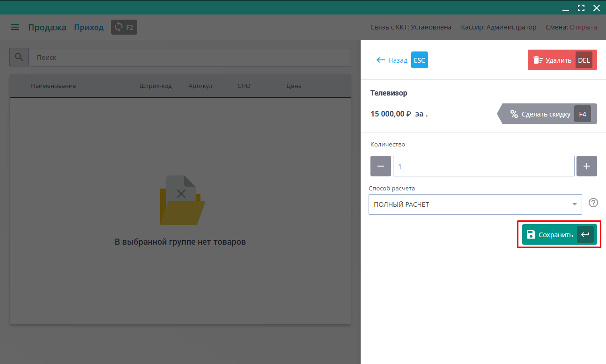Click the 15 000,00 ₽ price text

point(391,114)
